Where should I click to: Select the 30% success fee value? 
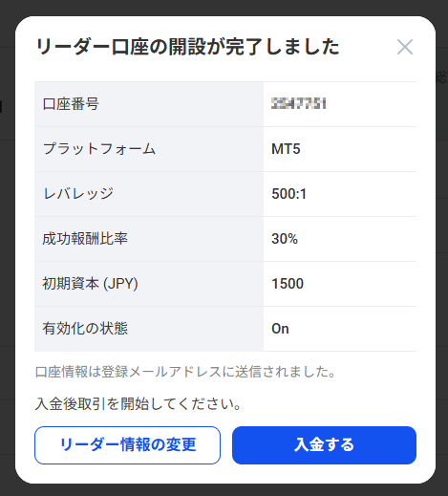click(285, 239)
